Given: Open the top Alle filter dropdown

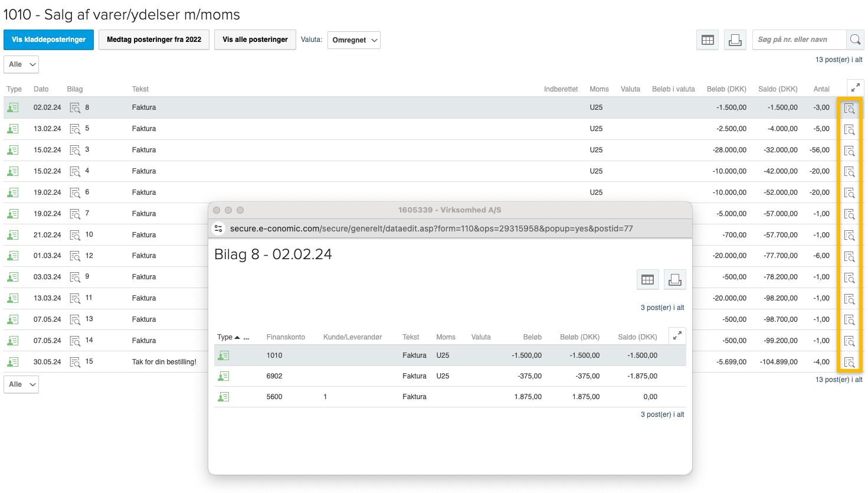Looking at the screenshot, I should 21,64.
